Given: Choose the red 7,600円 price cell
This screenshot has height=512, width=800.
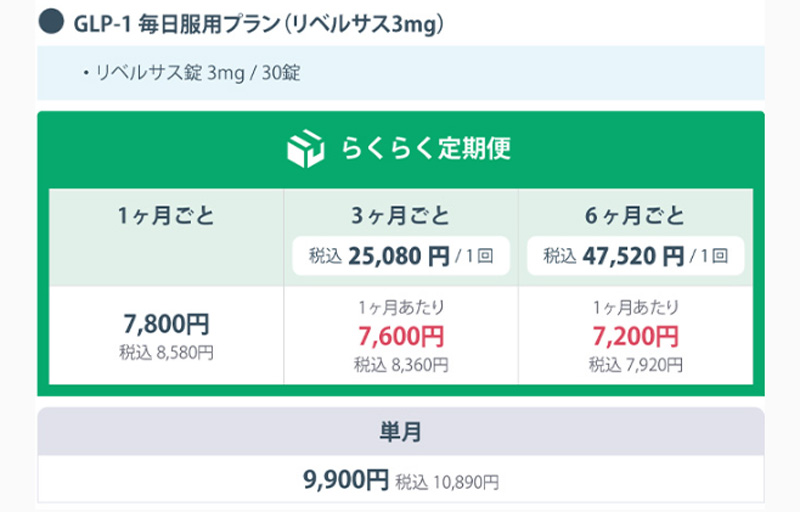Looking at the screenshot, I should (401, 336).
